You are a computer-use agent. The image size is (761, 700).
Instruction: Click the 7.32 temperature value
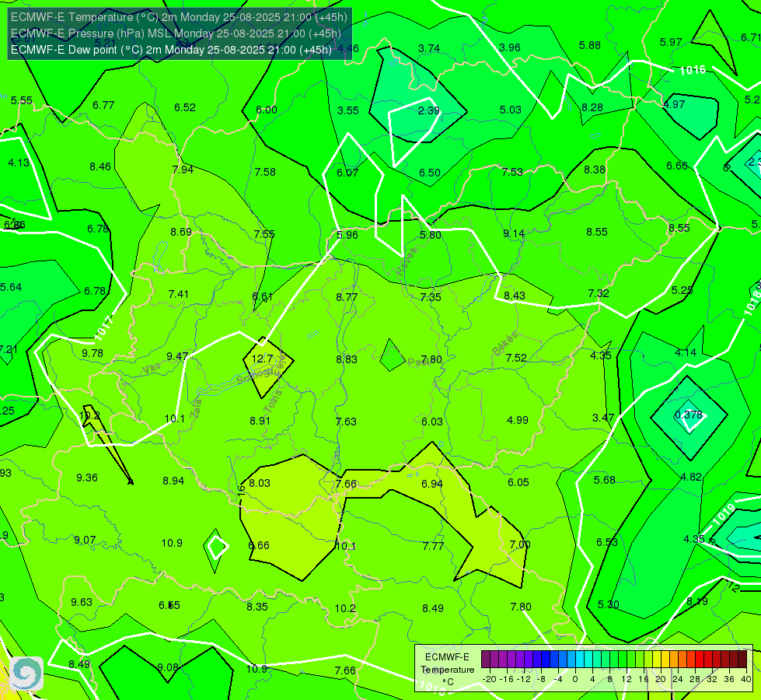(599, 293)
